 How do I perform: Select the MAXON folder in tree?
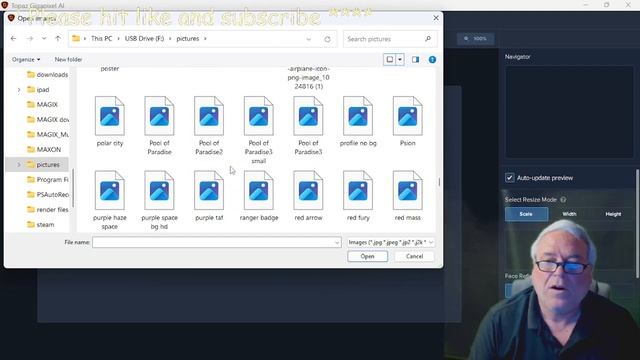[x=44, y=149]
